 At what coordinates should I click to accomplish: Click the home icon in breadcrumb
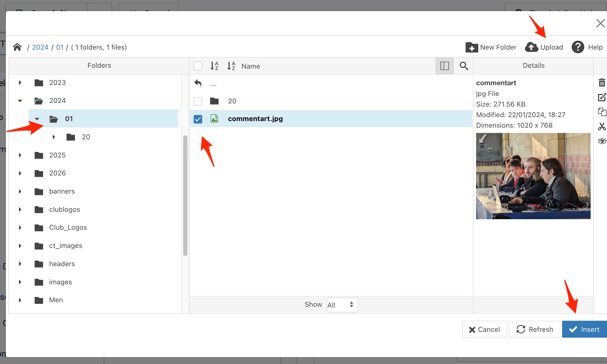[17, 47]
